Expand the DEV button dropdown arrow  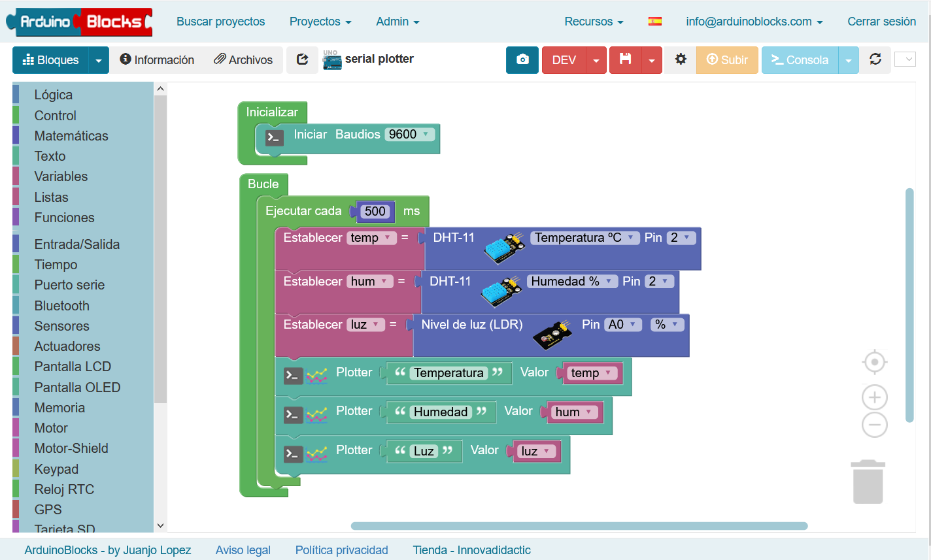pyautogui.click(x=596, y=60)
